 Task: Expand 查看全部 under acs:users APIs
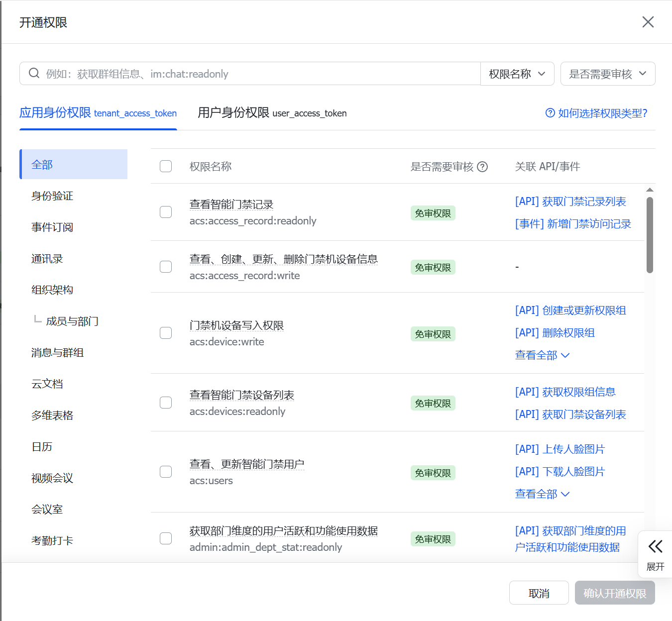[x=542, y=494]
